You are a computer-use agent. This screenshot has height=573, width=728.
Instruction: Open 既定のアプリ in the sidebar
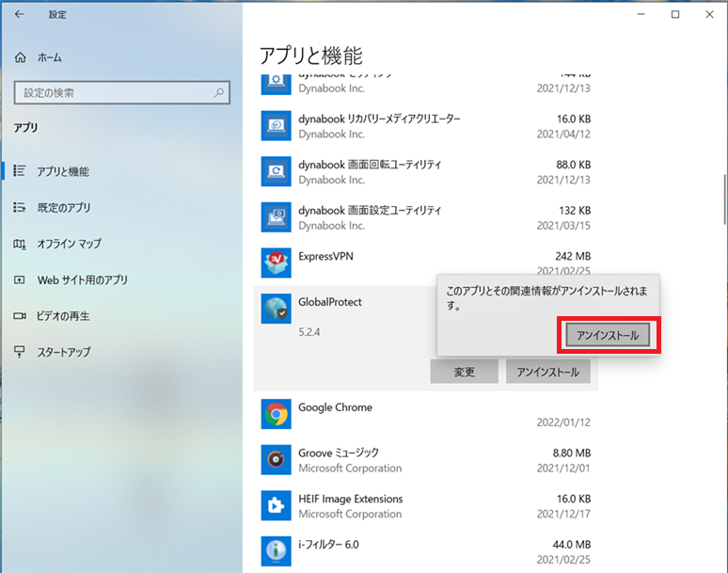(x=63, y=208)
